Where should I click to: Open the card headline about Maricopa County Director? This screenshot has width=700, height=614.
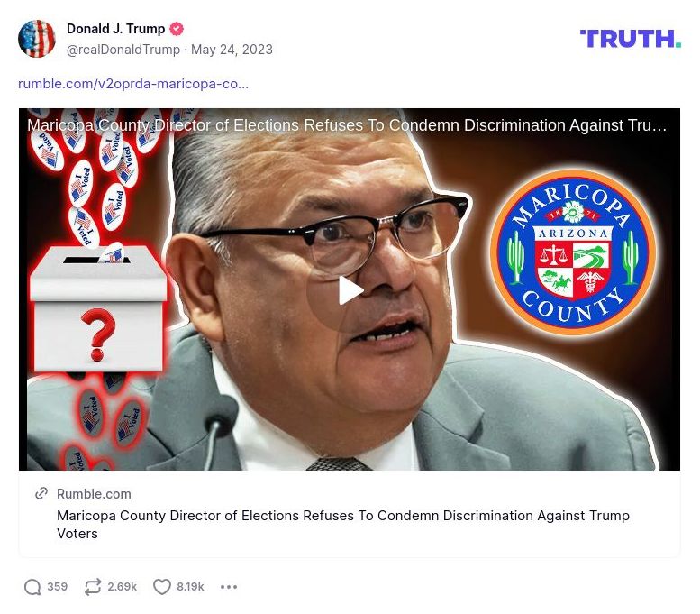coord(343,524)
